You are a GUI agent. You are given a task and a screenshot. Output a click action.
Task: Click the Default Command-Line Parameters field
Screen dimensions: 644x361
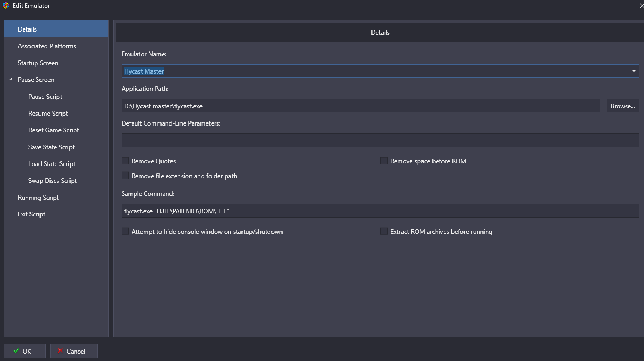pyautogui.click(x=380, y=140)
